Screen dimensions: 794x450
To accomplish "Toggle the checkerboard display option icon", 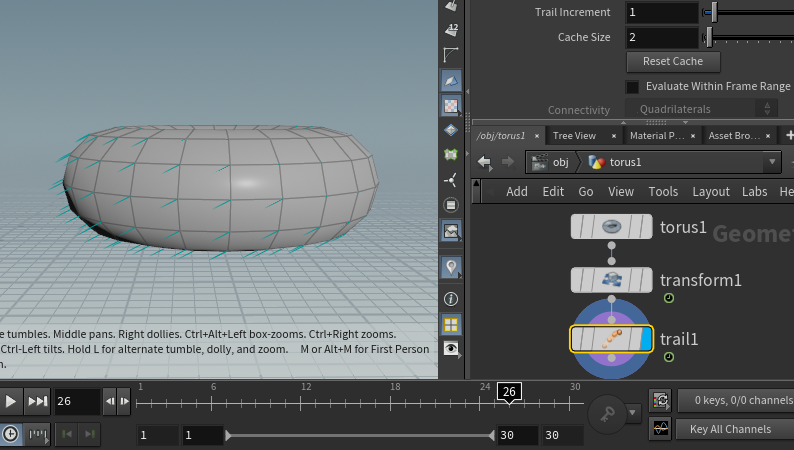I will (x=451, y=106).
